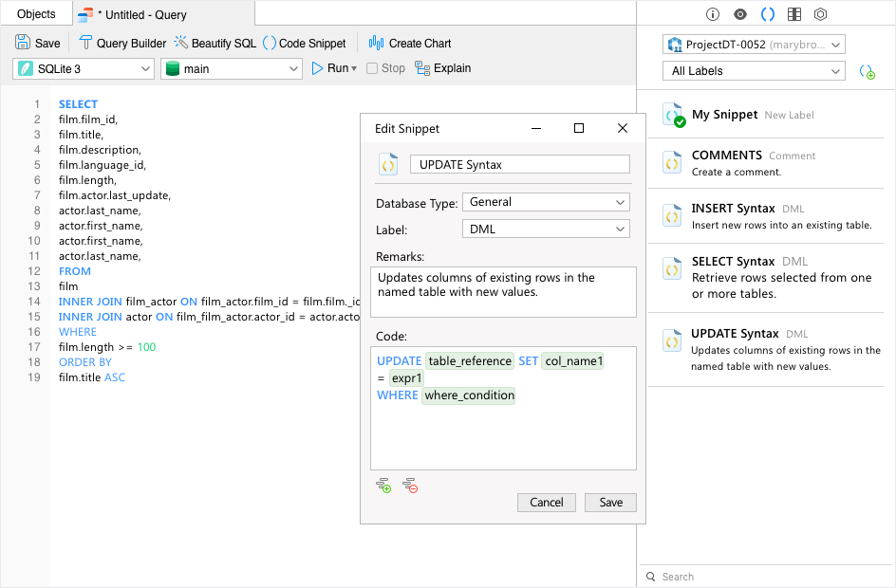The image size is (896, 588).
Task: Click the UPDATE keyword in Code box
Action: coord(399,360)
